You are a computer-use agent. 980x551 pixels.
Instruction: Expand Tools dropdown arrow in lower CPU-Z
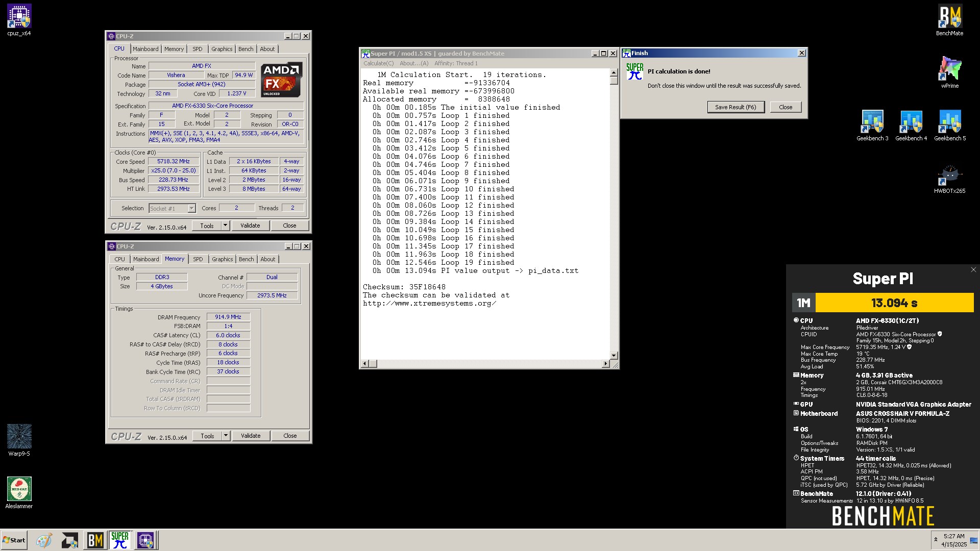click(226, 436)
